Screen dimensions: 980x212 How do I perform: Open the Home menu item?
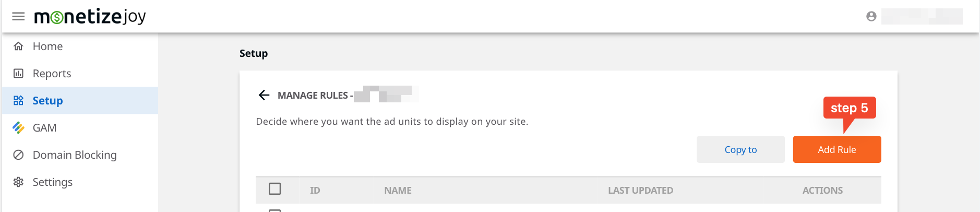click(47, 46)
